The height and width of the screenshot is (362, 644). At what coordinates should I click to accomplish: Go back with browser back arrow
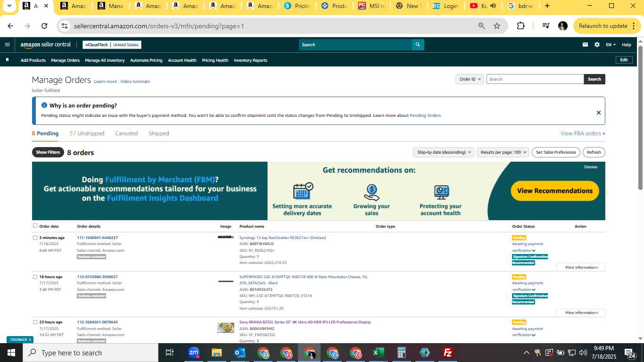(10, 26)
